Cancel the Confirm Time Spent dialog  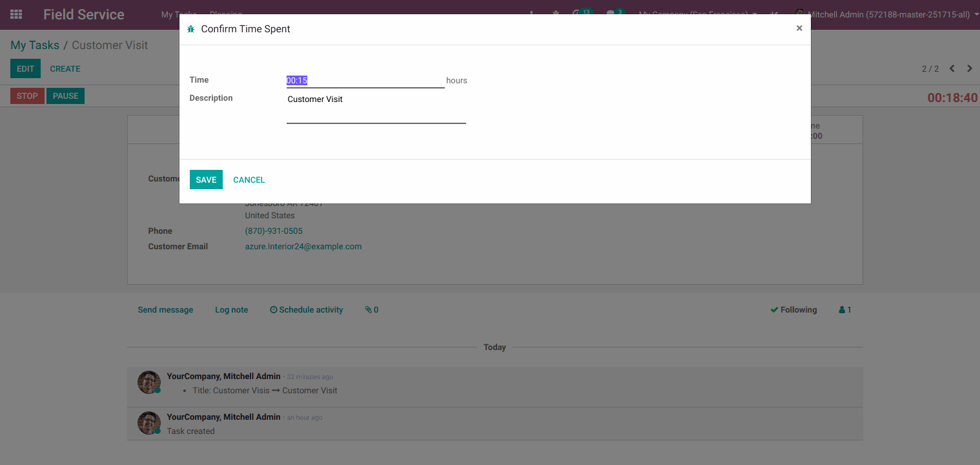[x=249, y=180]
